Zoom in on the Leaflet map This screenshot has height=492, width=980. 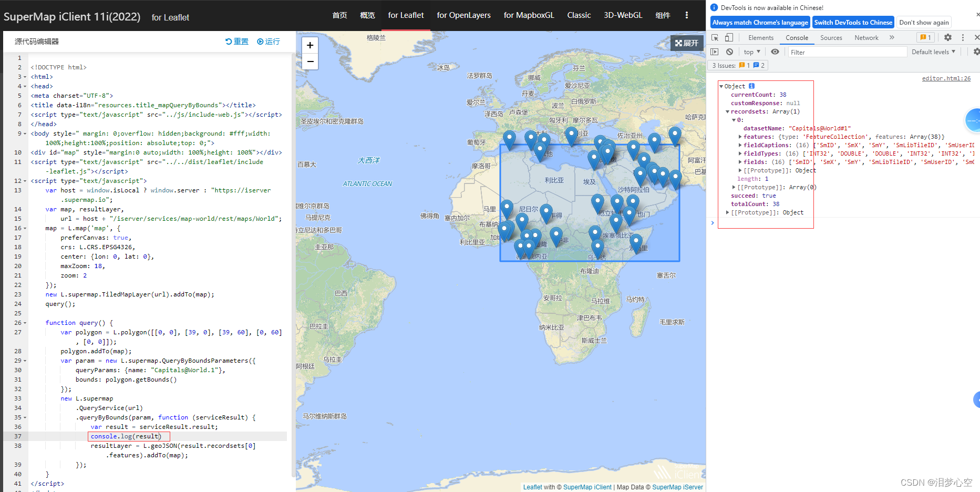coord(310,45)
